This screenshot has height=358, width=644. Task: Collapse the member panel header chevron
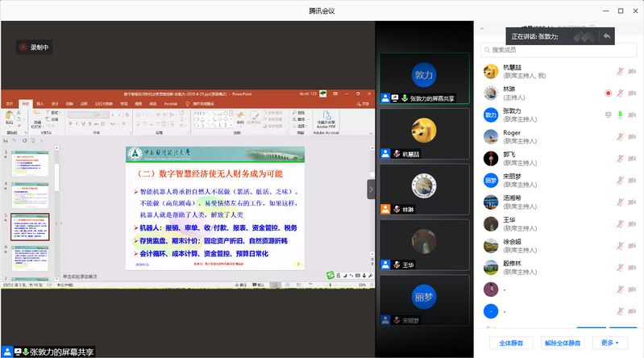point(482,29)
